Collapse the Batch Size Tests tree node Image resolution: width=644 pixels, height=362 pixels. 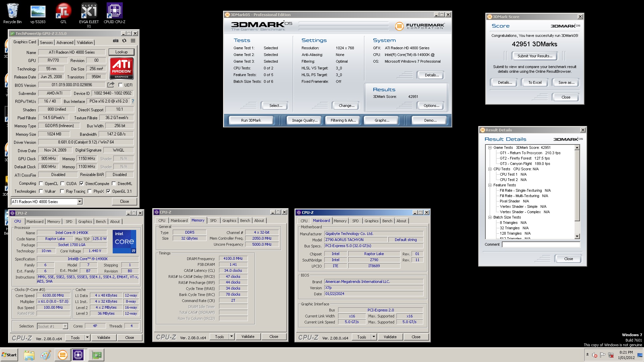pos(490,217)
